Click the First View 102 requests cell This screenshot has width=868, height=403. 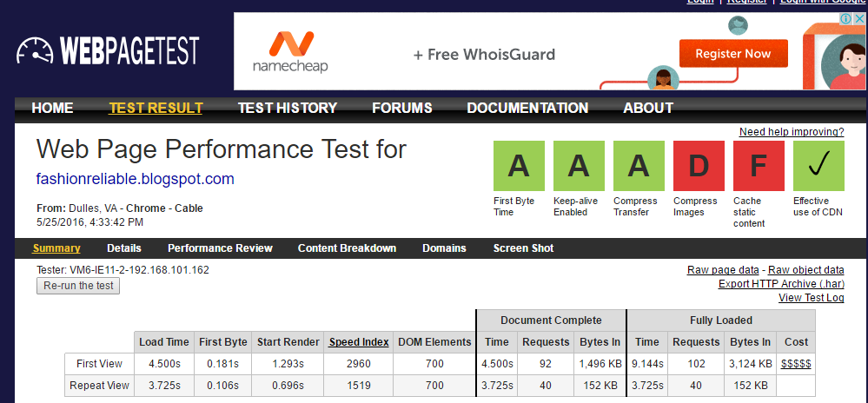[x=696, y=364]
